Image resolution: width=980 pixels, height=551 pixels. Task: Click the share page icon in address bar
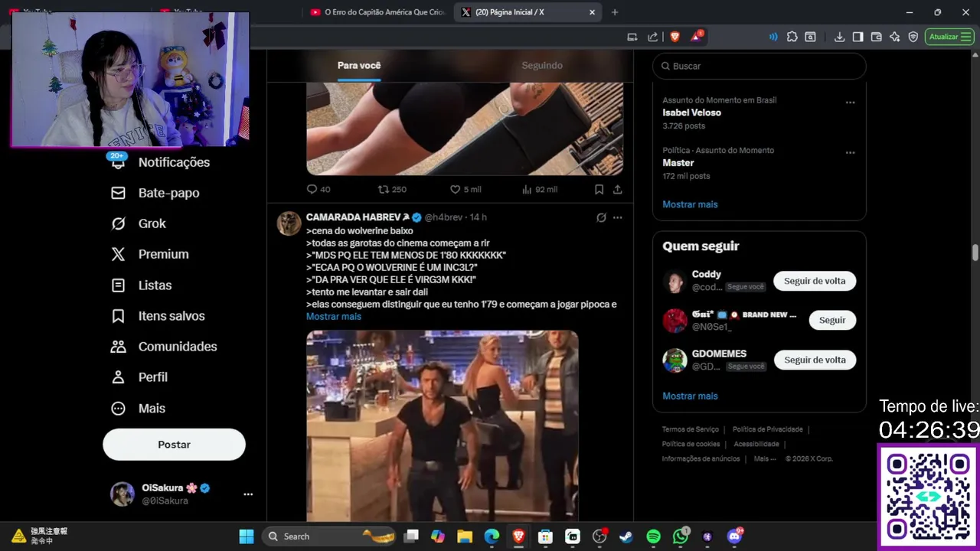click(x=652, y=37)
